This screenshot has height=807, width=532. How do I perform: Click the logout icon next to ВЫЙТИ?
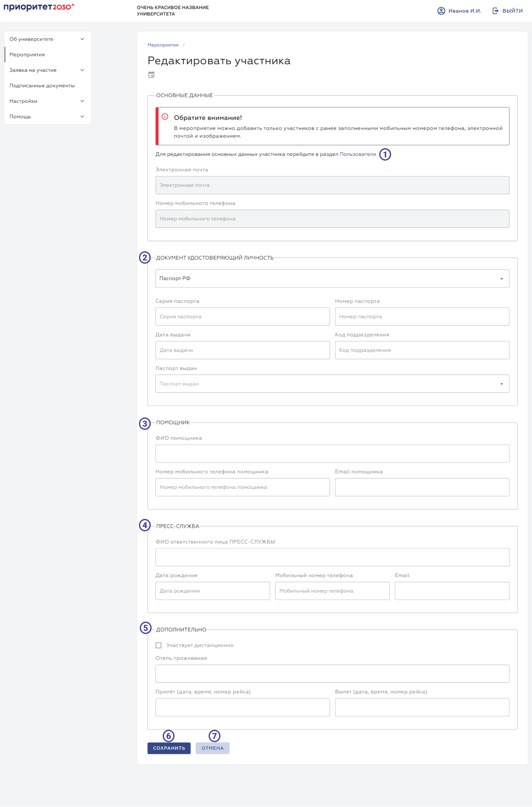pos(495,11)
